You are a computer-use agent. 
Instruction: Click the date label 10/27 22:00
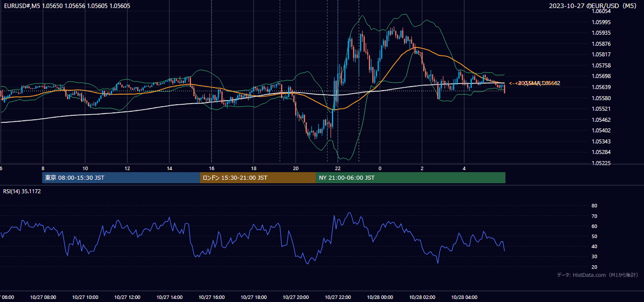[x=338, y=297]
